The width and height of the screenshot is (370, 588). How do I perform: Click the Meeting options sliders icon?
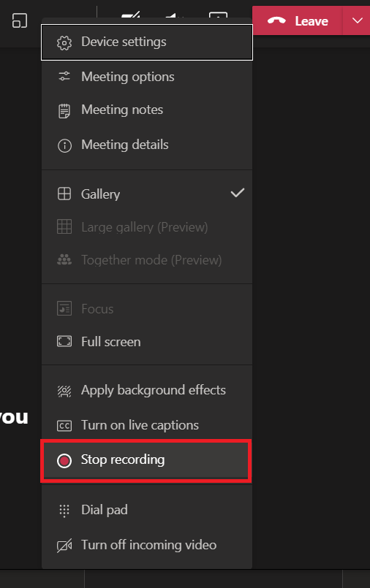click(64, 77)
